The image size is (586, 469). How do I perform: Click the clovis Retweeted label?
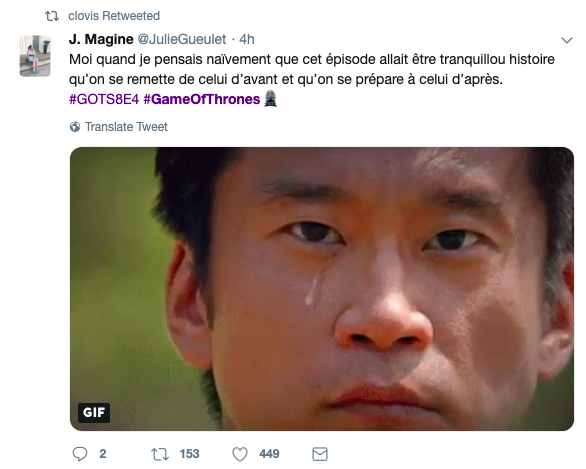pyautogui.click(x=114, y=16)
